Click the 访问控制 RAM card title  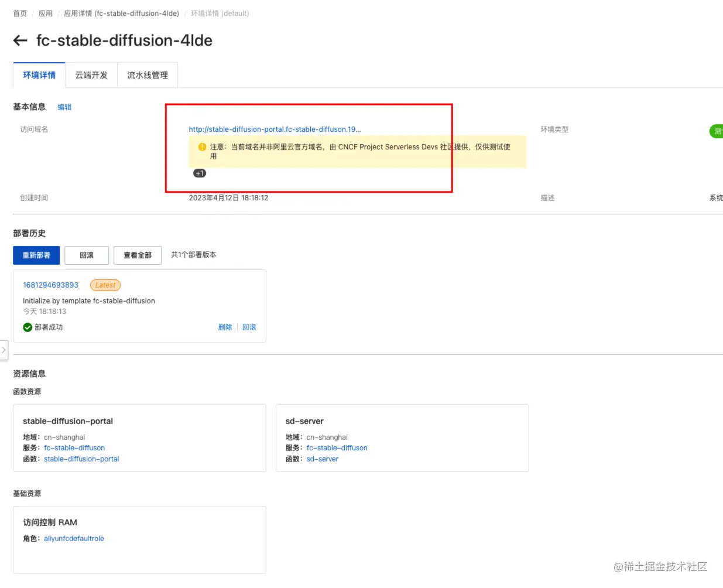(50, 522)
